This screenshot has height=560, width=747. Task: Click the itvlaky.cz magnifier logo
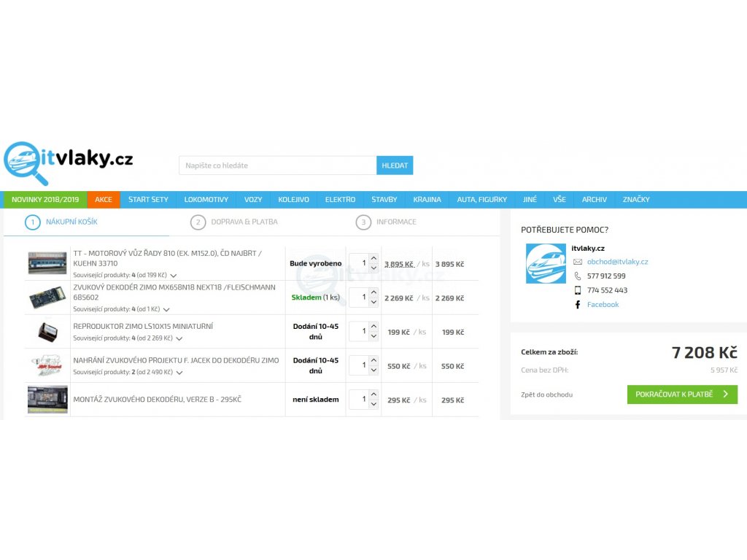pyautogui.click(x=69, y=163)
